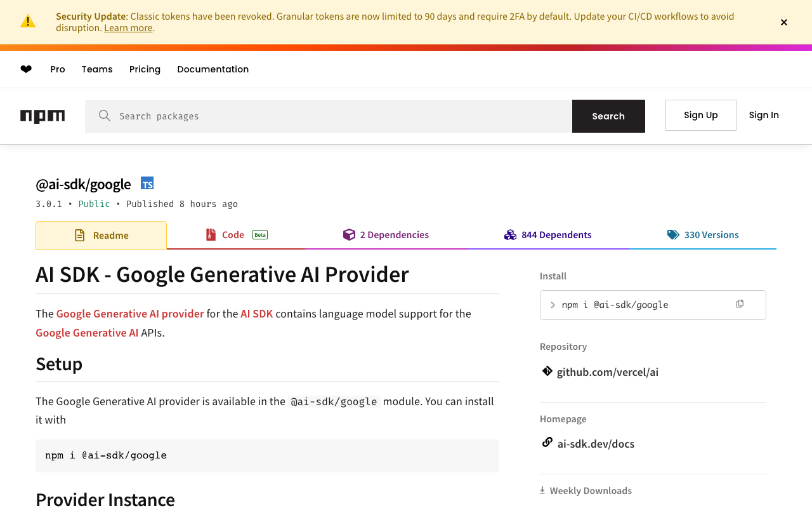This screenshot has height=508, width=812.
Task: Open the 330 Versions tab
Action: 703,235
